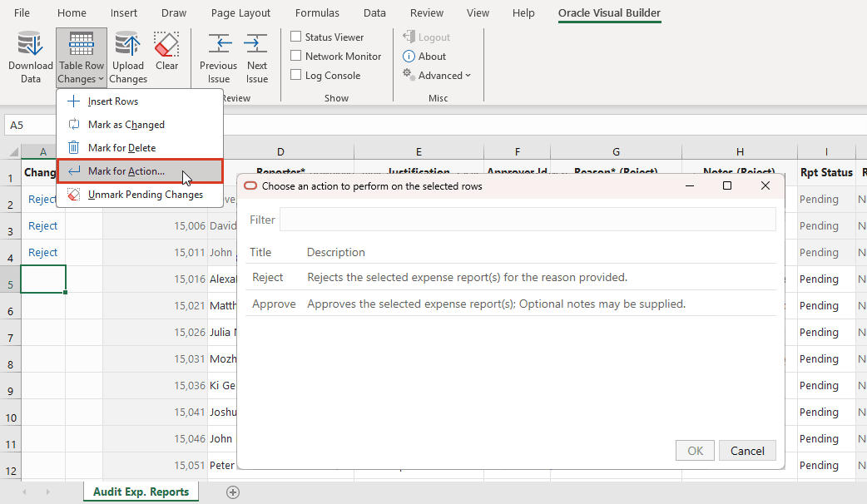Jump to the Next Issue
867x504 pixels.
tap(256, 56)
